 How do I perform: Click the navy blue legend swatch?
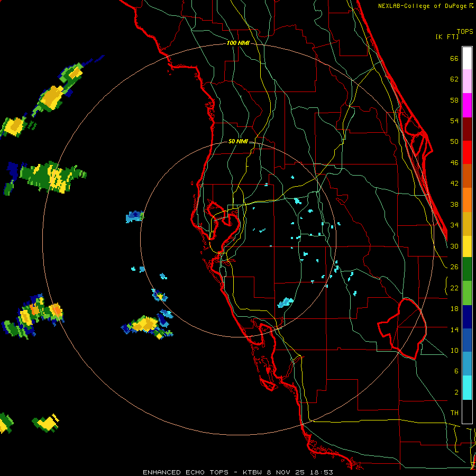tap(467, 317)
